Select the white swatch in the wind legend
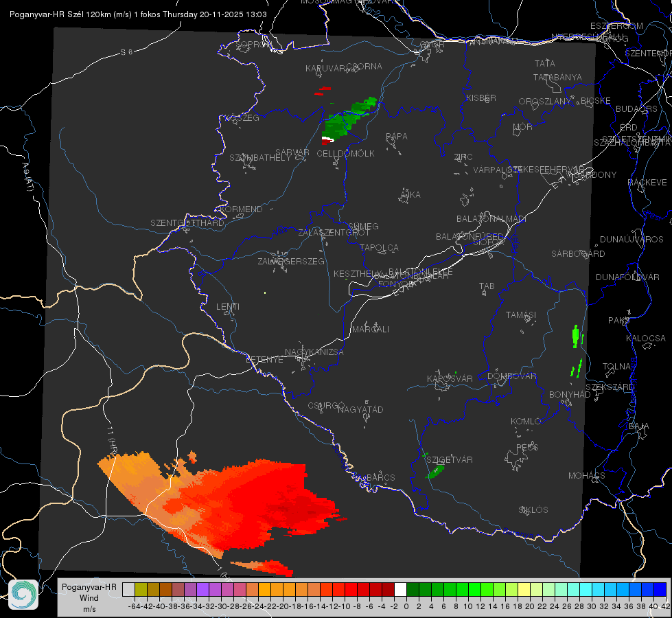The width and height of the screenshot is (672, 618). tap(400, 590)
